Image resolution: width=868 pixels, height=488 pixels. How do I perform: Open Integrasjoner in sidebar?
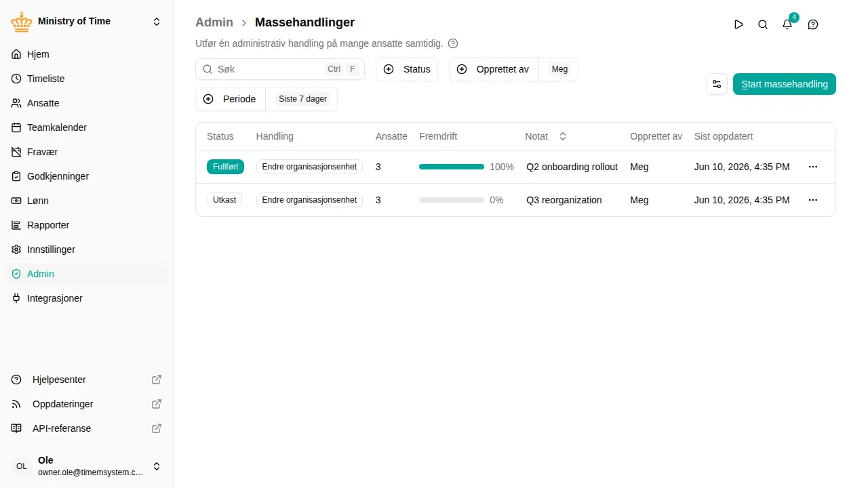click(86, 298)
